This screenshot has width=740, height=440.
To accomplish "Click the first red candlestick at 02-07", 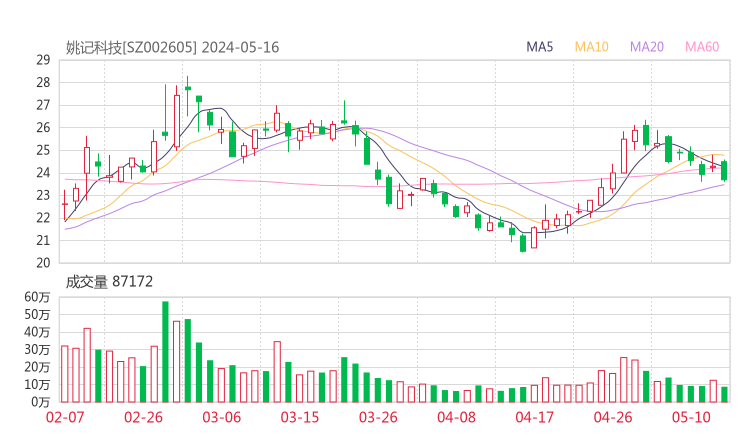I will pyautogui.click(x=65, y=204).
